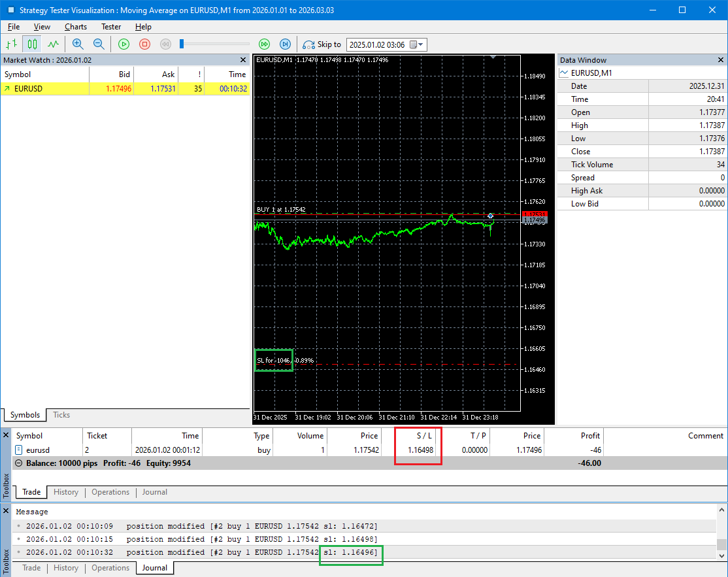The height and width of the screenshot is (577, 728).
Task: Switch chart to line chart mode
Action: coord(53,44)
